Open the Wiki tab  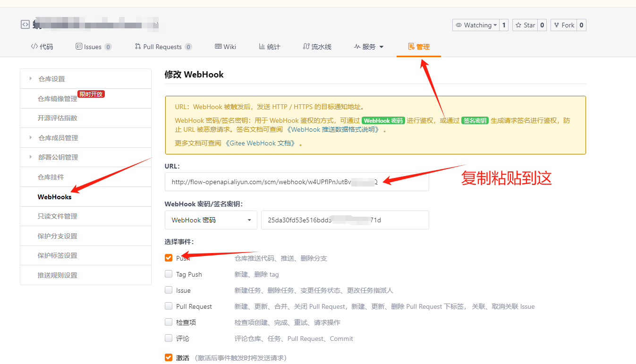[x=225, y=47]
